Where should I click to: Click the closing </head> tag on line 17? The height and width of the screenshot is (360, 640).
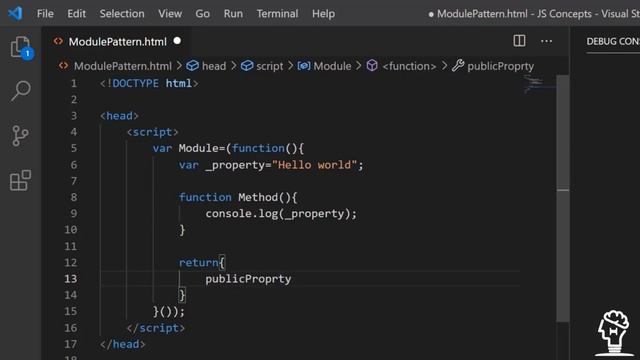(122, 344)
